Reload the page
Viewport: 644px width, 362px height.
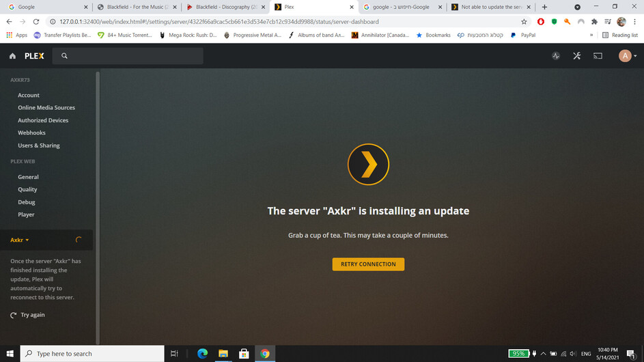click(36, 22)
